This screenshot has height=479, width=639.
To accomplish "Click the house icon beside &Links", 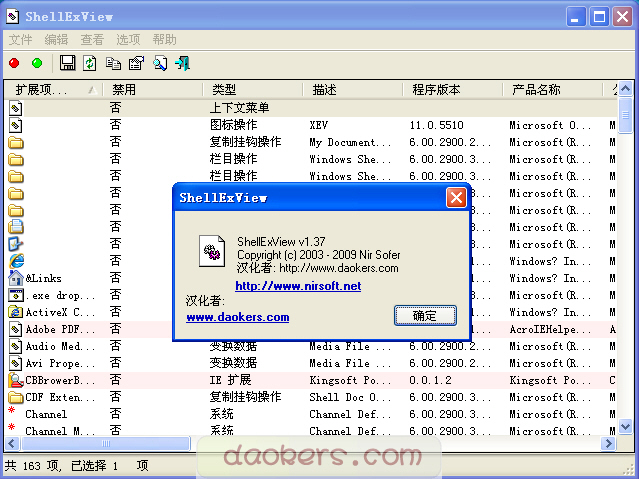I will (16, 278).
